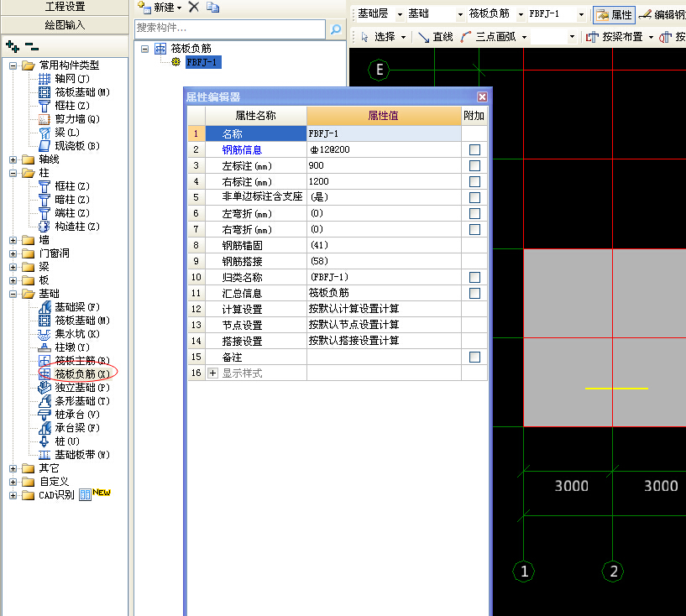Select 条形基础(T) item
Viewport: 686px width, 616px height.
74,401
